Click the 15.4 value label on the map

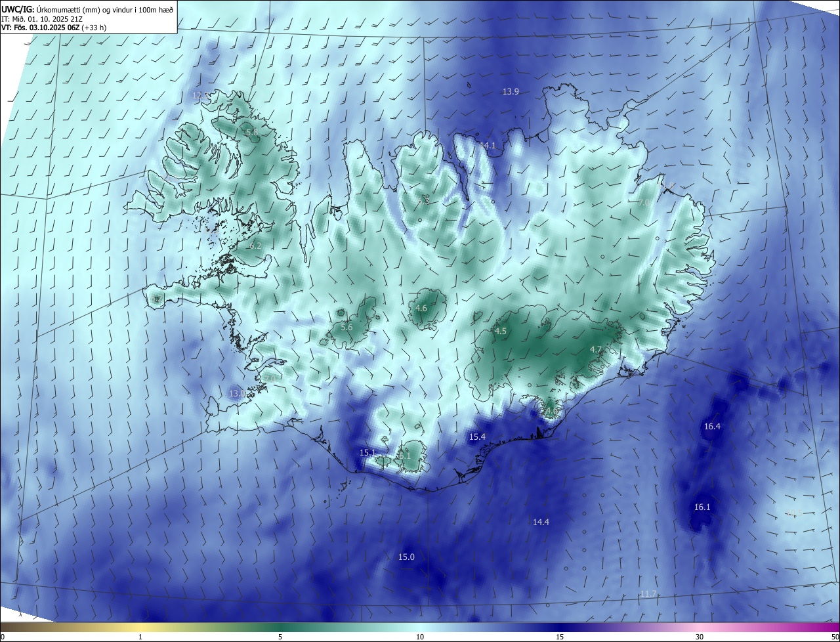(x=477, y=437)
